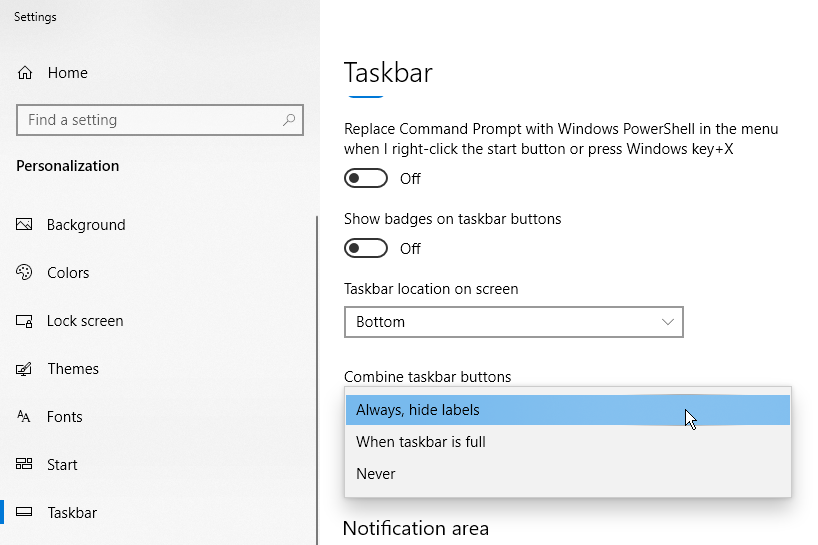The image size is (818, 545).
Task: Open Taskbar location on screen dropdown
Action: pos(514,322)
